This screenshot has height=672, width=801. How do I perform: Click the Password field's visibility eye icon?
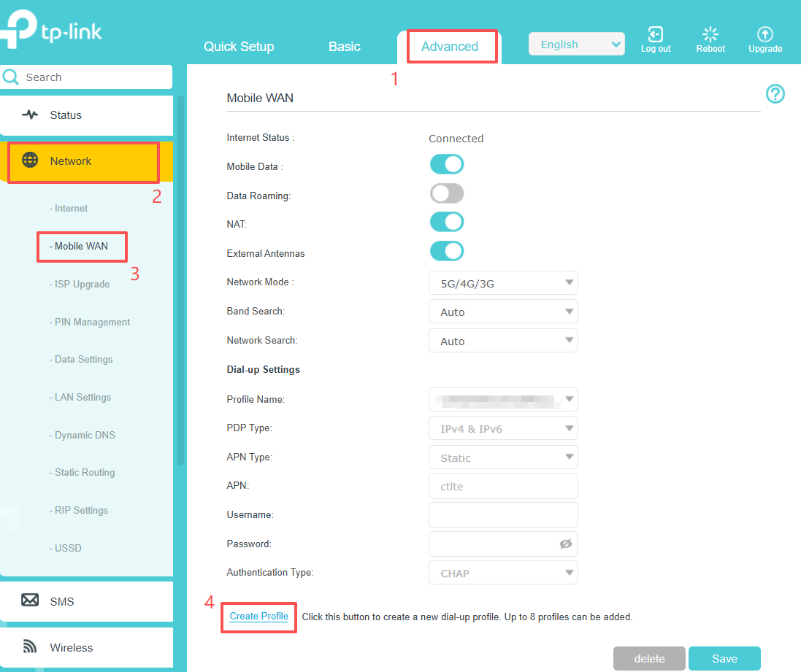[x=567, y=544]
